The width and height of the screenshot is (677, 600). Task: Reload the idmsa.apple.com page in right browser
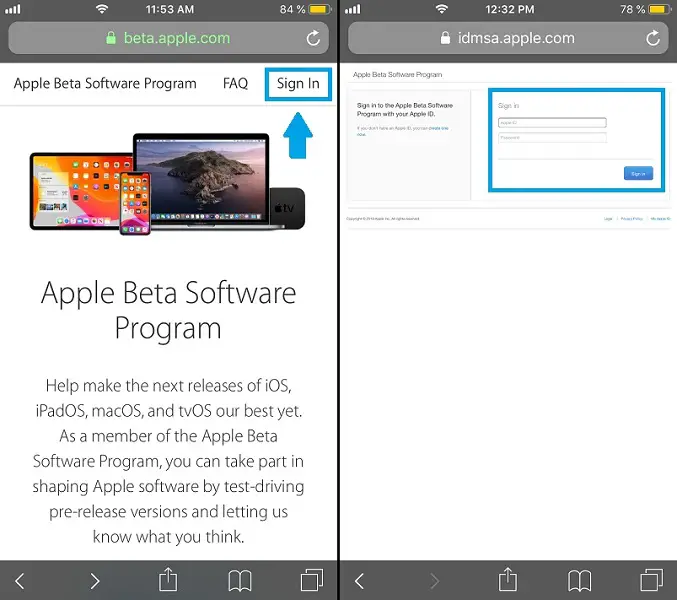(x=653, y=39)
